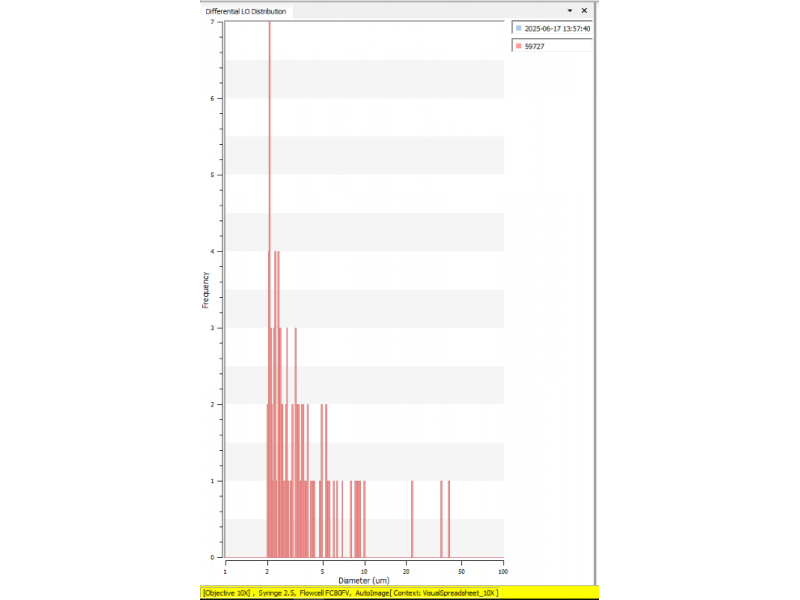This screenshot has width=800, height=600.
Task: Click the Context: VisualSpreadsheet_10X status entry
Action: [444, 593]
